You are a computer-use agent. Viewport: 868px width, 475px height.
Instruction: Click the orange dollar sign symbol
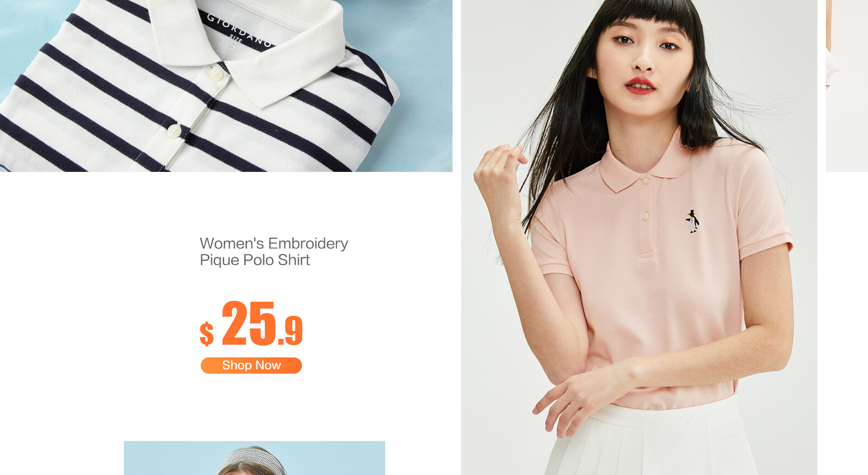tap(207, 334)
